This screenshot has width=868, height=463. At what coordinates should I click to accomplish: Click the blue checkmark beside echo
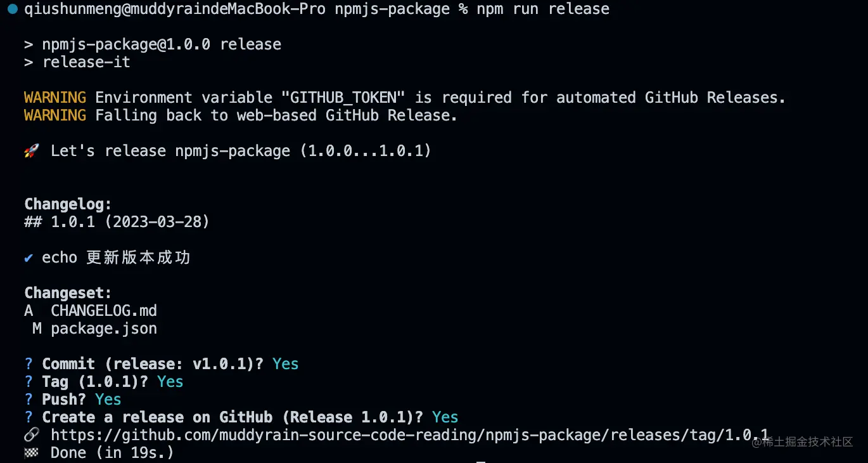click(x=29, y=258)
